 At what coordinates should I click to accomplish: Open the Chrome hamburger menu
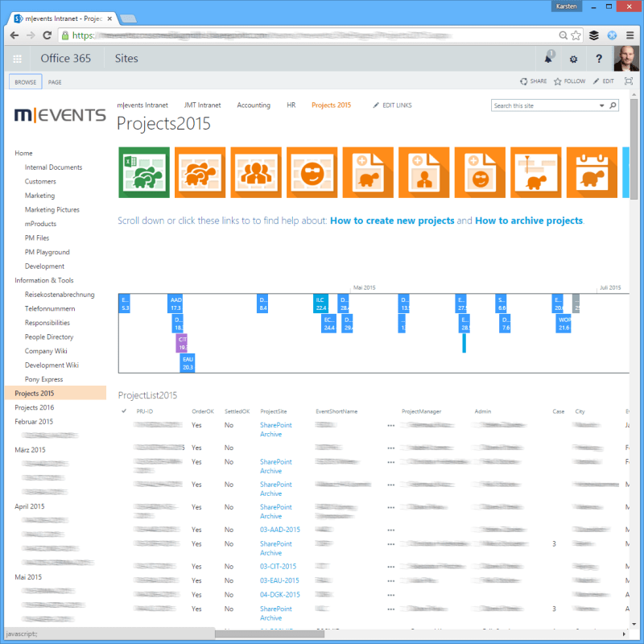[x=630, y=35]
